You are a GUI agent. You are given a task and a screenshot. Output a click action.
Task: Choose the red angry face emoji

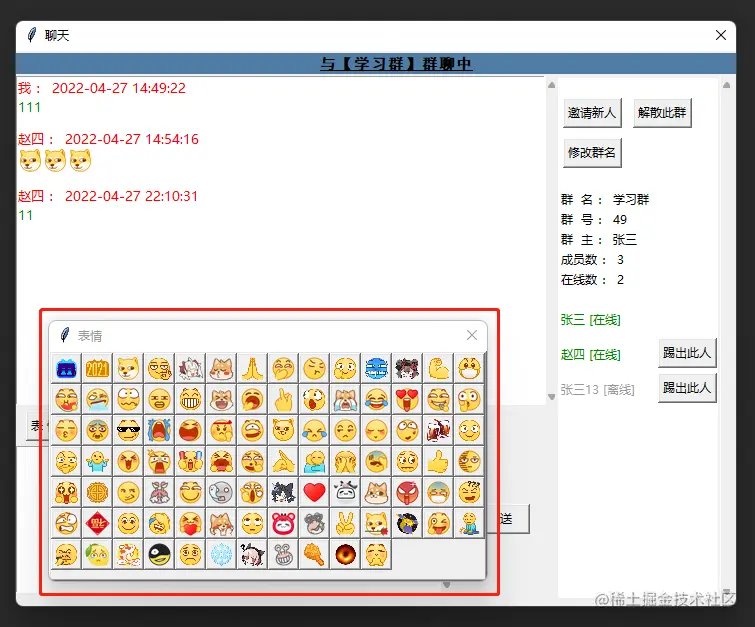click(x=407, y=493)
